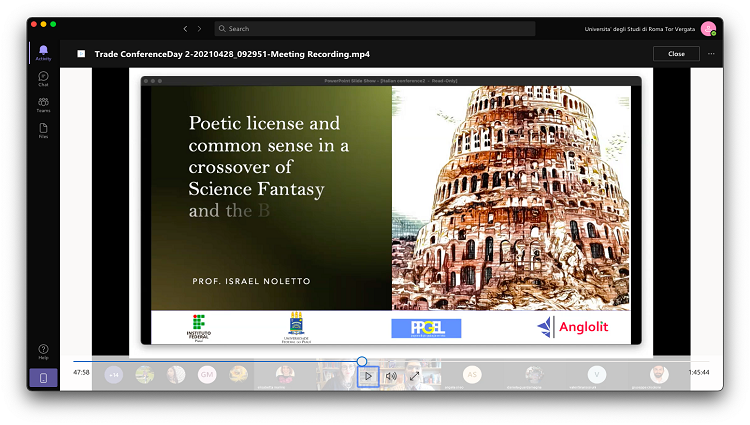This screenshot has height=425, width=750.
Task: Play the meeting recording
Action: (368, 376)
